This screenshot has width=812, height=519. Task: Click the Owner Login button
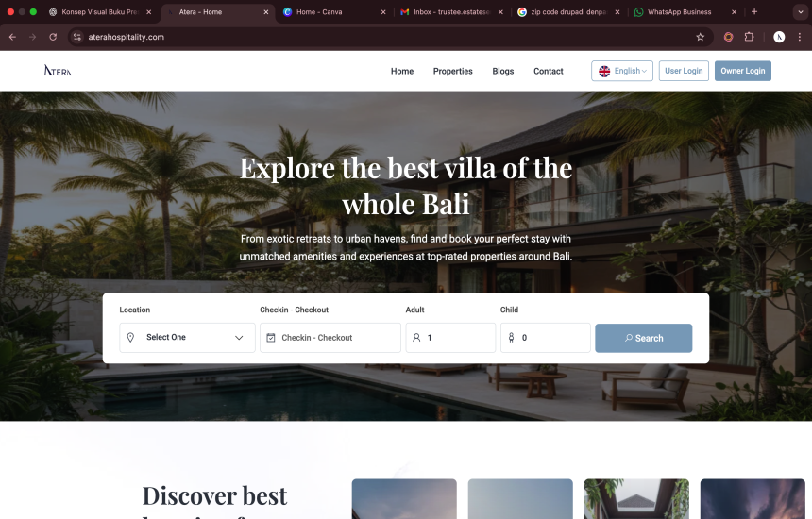pyautogui.click(x=743, y=71)
